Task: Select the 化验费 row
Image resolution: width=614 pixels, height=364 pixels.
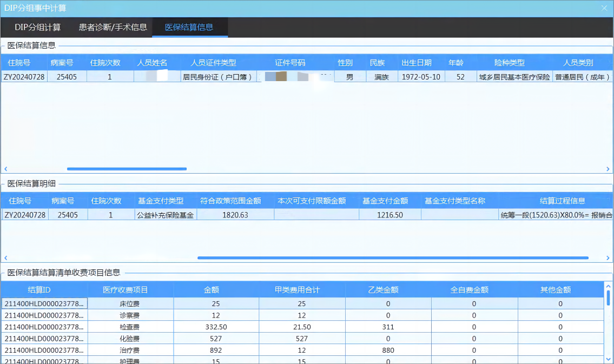Action: pyautogui.click(x=302, y=339)
